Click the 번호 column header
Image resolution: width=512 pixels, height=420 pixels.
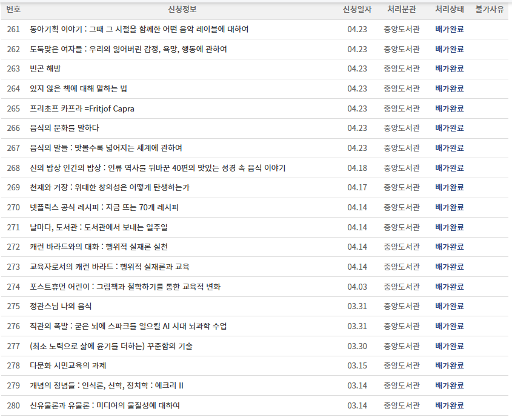pyautogui.click(x=14, y=10)
